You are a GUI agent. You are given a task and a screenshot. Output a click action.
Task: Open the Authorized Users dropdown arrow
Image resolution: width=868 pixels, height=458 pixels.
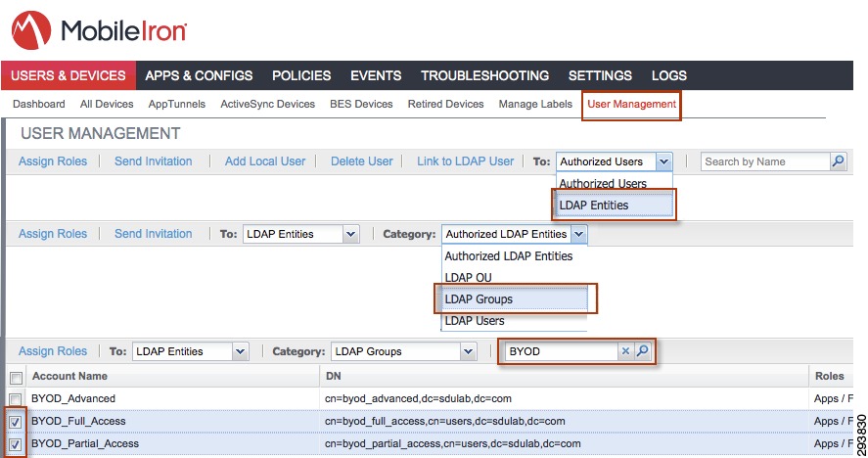pos(663,161)
